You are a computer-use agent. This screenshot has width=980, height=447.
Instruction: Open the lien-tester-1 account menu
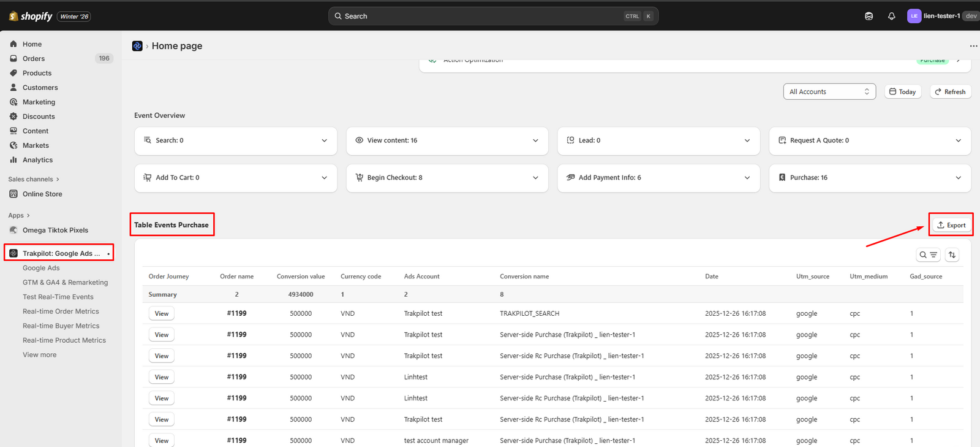(x=942, y=17)
